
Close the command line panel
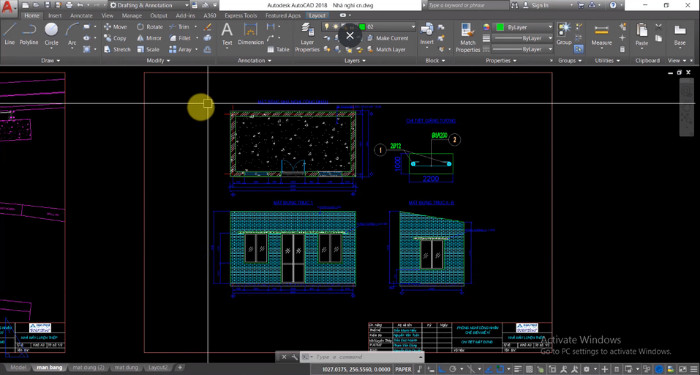click(x=284, y=357)
